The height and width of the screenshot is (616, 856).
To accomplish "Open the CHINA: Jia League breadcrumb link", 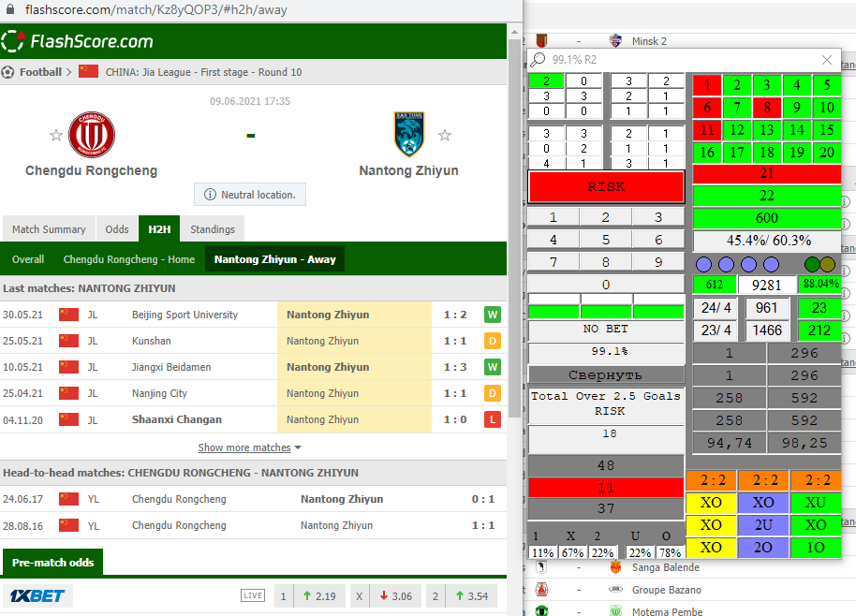I will coord(204,72).
